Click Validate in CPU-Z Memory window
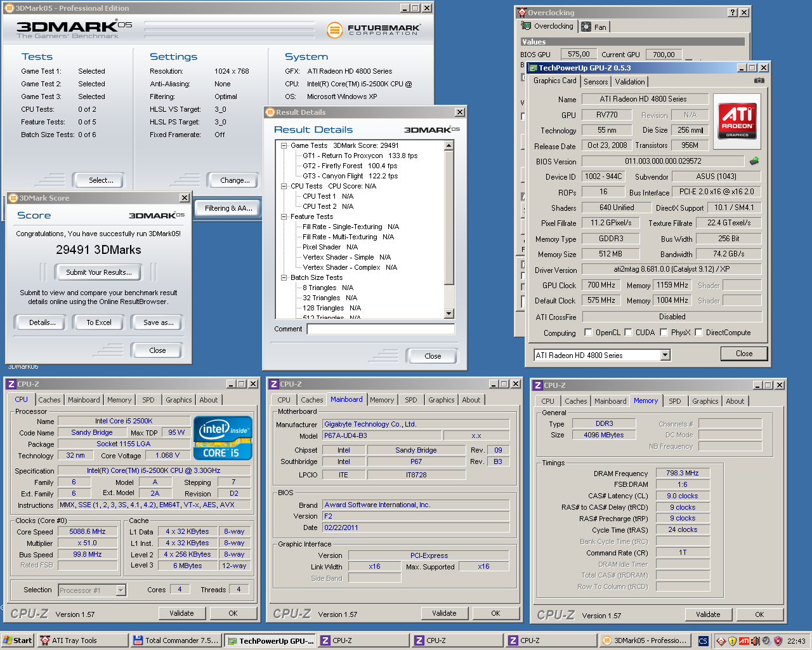 [708, 614]
